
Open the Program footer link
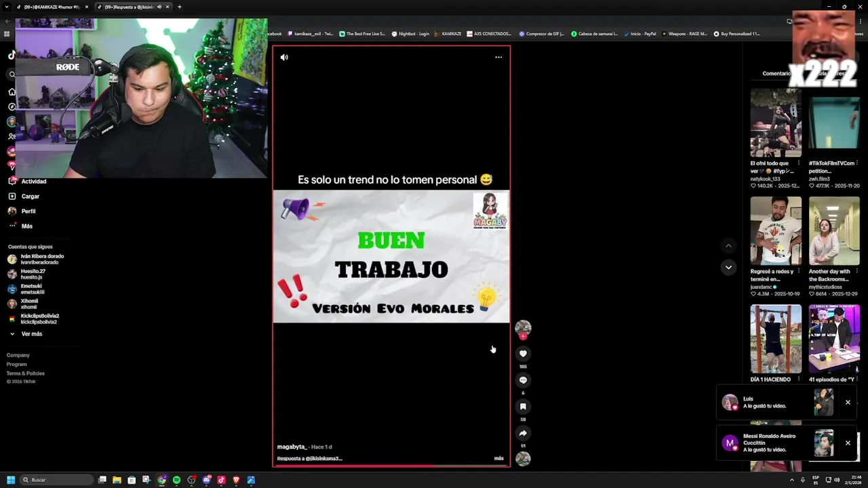tap(17, 364)
